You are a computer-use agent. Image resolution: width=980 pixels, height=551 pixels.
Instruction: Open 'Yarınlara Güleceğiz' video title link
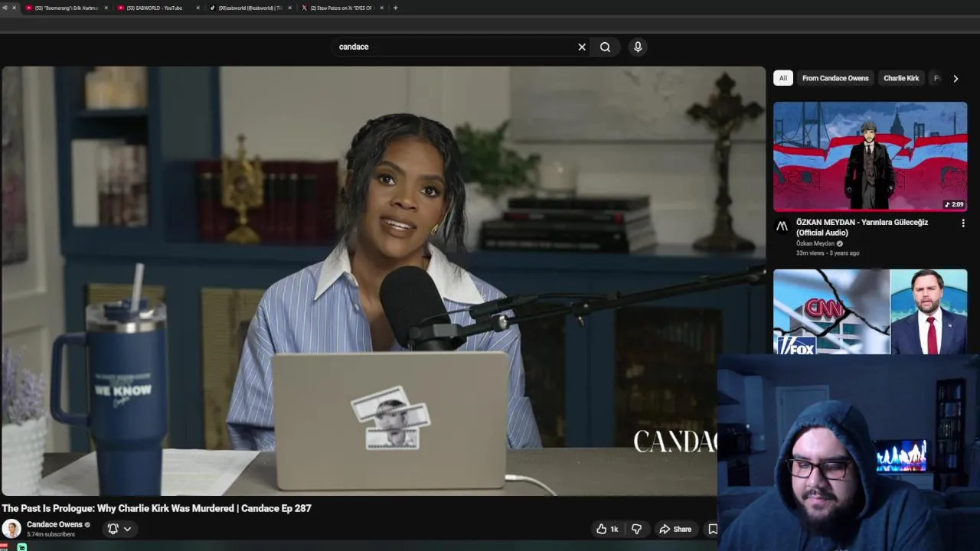coord(862,227)
